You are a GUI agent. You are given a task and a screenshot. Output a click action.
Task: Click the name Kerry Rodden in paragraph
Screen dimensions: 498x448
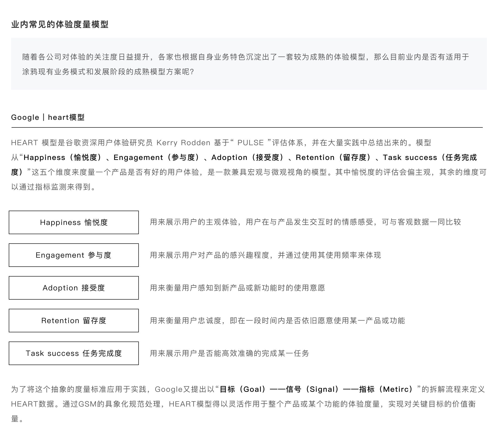(183, 143)
